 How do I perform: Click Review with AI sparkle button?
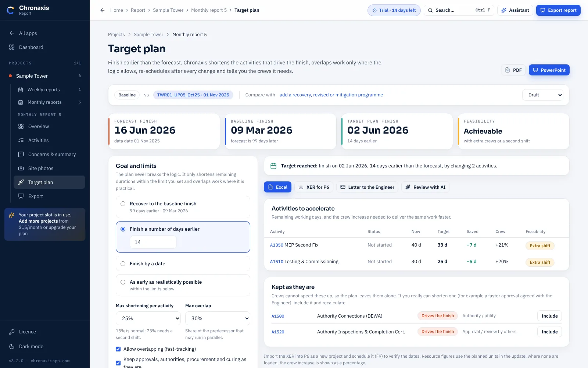point(425,187)
